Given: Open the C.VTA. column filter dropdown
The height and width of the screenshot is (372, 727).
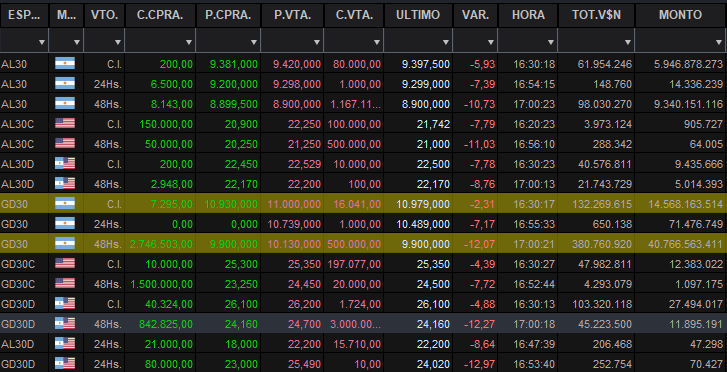Looking at the screenshot, I should pos(377,42).
